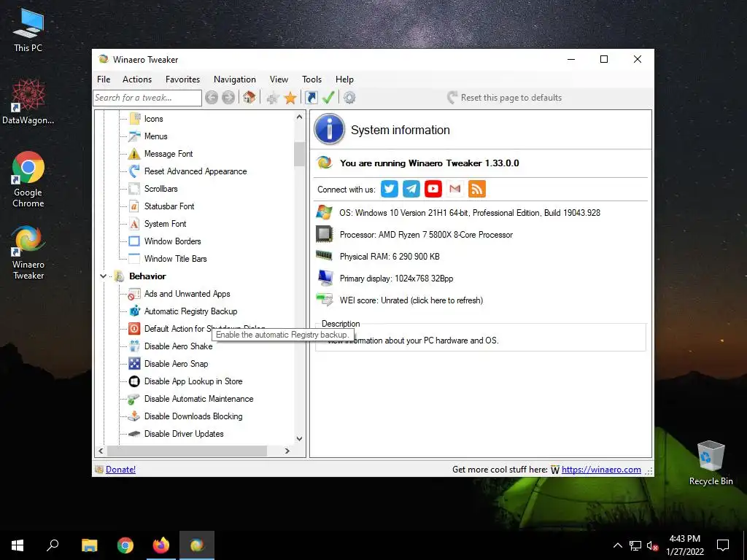
Task: Select Window Borders in the tree
Action: click(x=172, y=241)
